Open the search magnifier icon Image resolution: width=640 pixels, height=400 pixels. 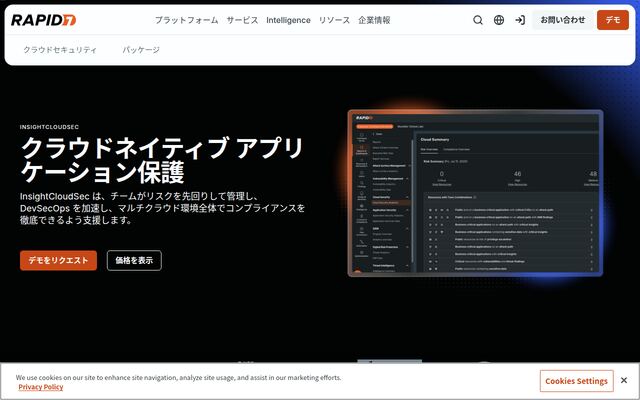[x=478, y=20]
